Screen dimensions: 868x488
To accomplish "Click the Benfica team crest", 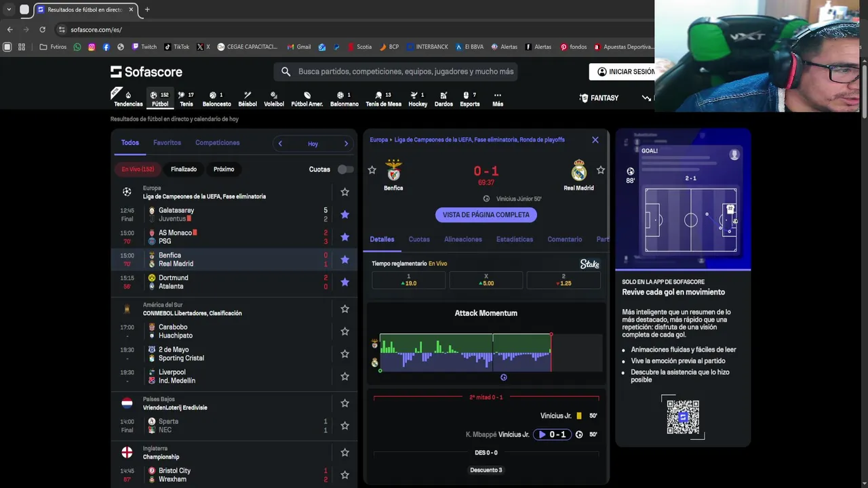I will point(393,170).
